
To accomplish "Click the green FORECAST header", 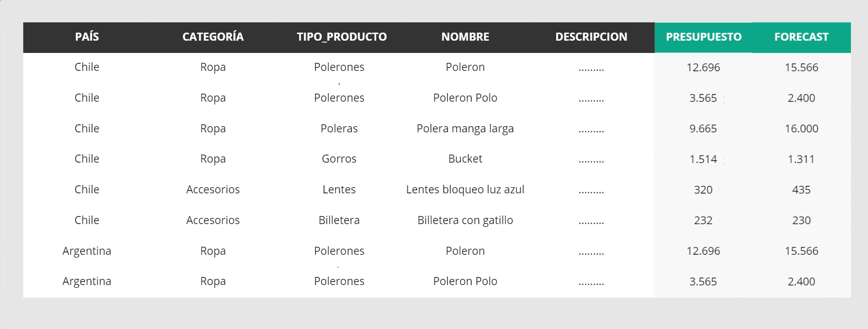I will (x=801, y=37).
